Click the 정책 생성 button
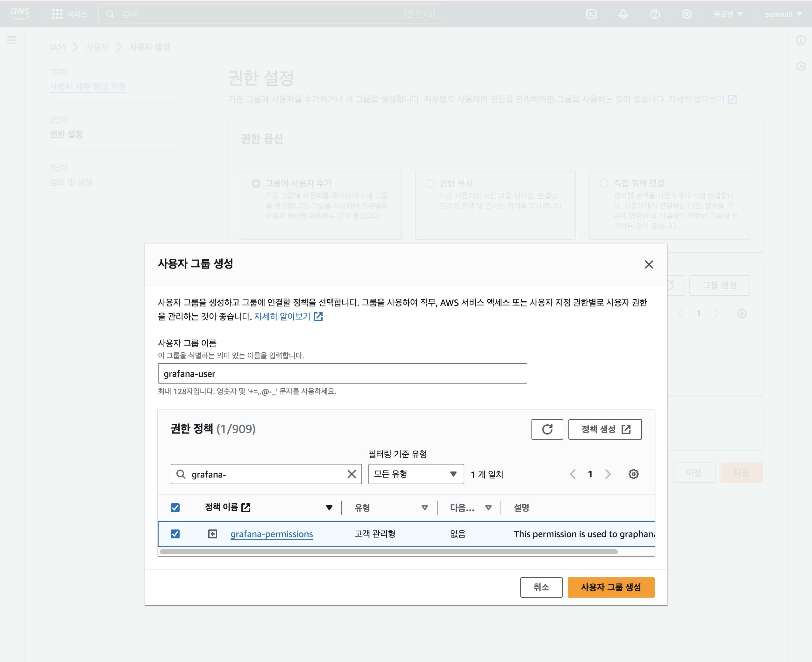812x662 pixels. tap(605, 429)
